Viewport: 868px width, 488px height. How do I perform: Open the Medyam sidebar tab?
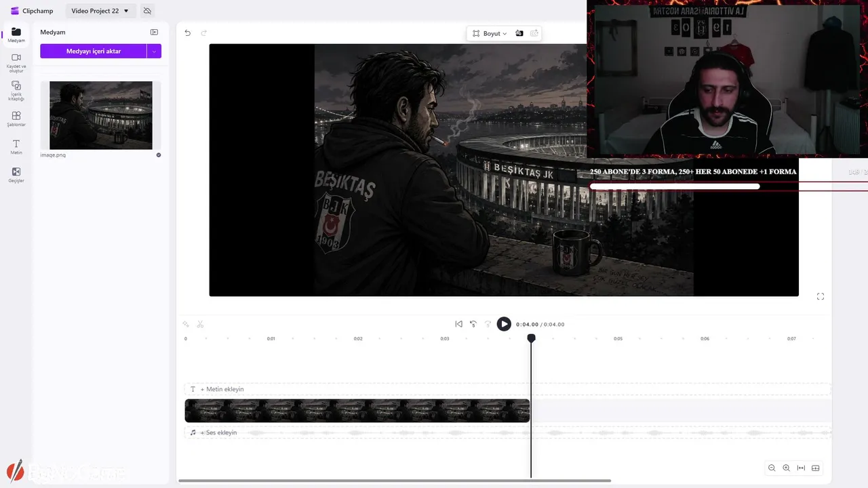16,36
